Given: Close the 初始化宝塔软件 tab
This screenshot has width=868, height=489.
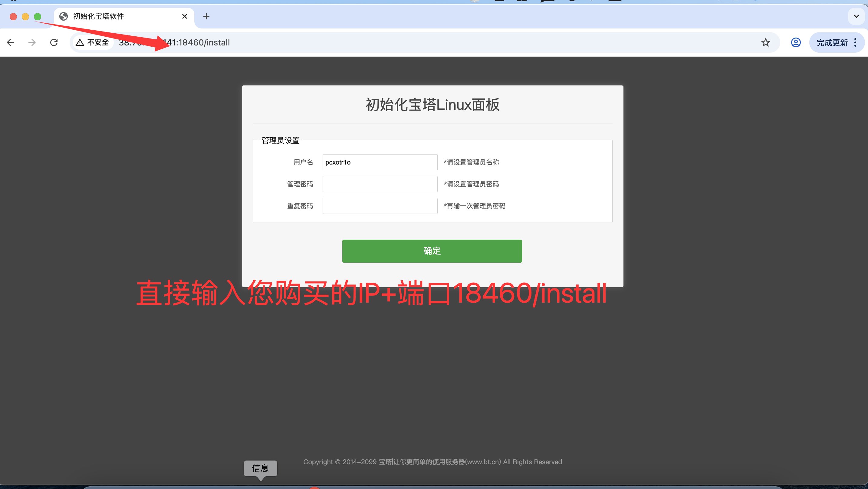Looking at the screenshot, I should pyautogui.click(x=184, y=17).
